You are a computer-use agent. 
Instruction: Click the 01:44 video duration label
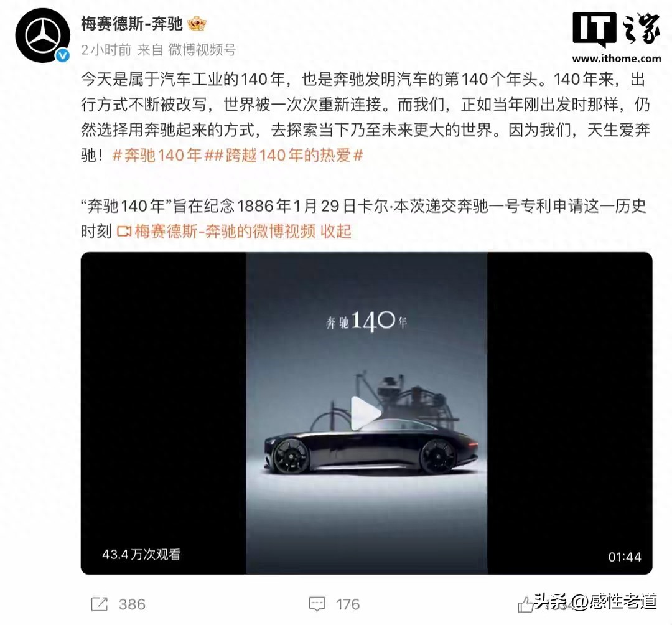(625, 557)
